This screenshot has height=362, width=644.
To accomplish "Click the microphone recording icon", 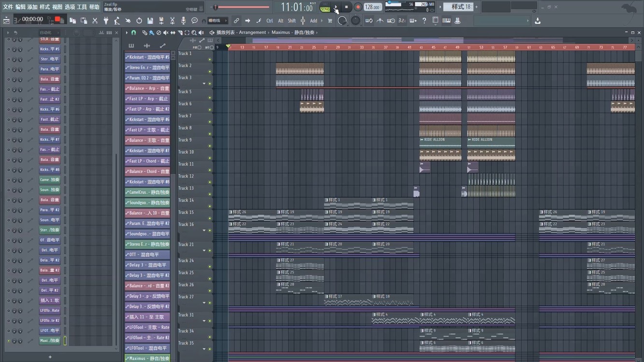I will coord(184,21).
